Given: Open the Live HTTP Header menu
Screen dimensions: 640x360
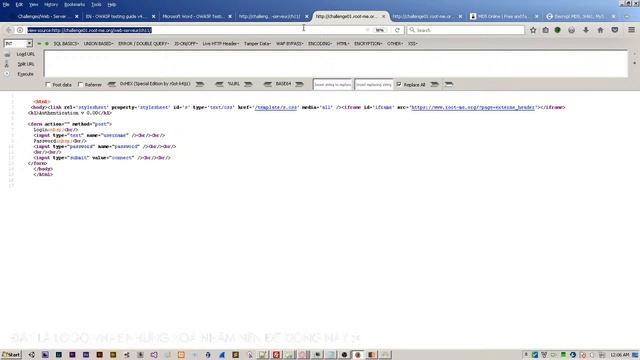Looking at the screenshot, I should [x=220, y=43].
